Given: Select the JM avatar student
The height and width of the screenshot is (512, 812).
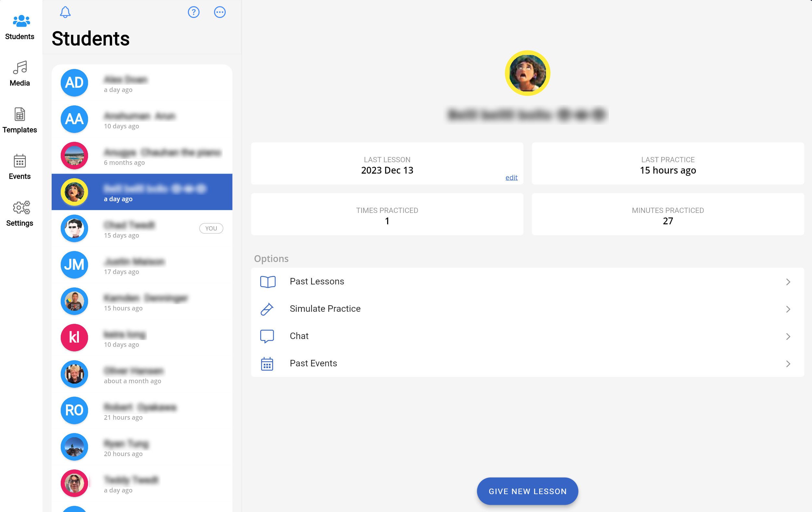Looking at the screenshot, I should pos(142,265).
